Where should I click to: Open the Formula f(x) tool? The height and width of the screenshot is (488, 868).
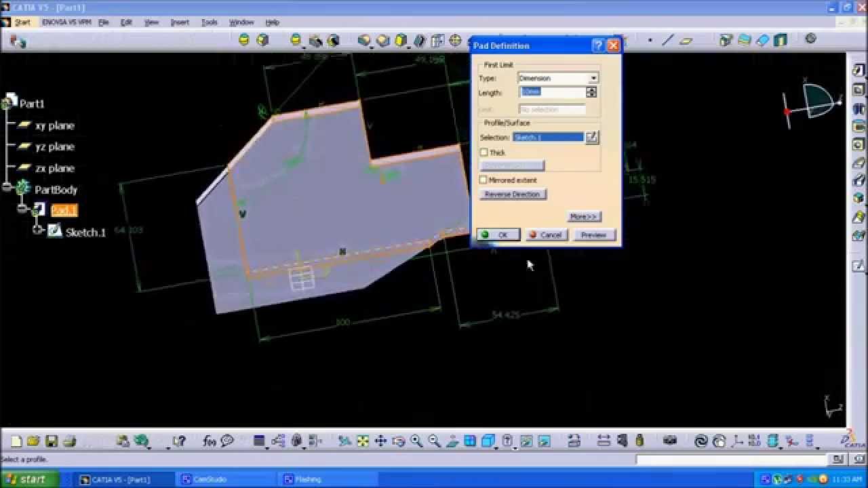click(x=209, y=441)
